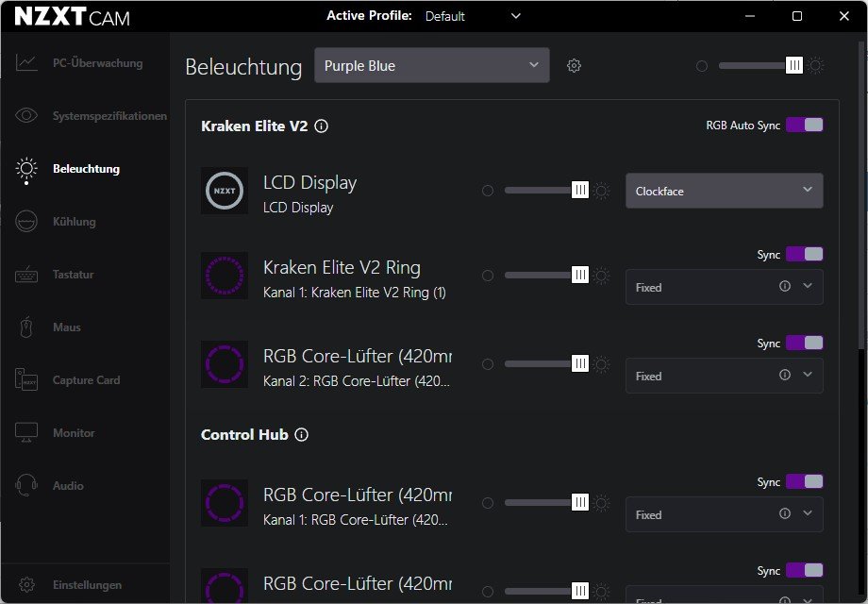Toggle Sync for Control Hub Kanal 1 fan
Screen dimensions: 868x604
click(805, 481)
